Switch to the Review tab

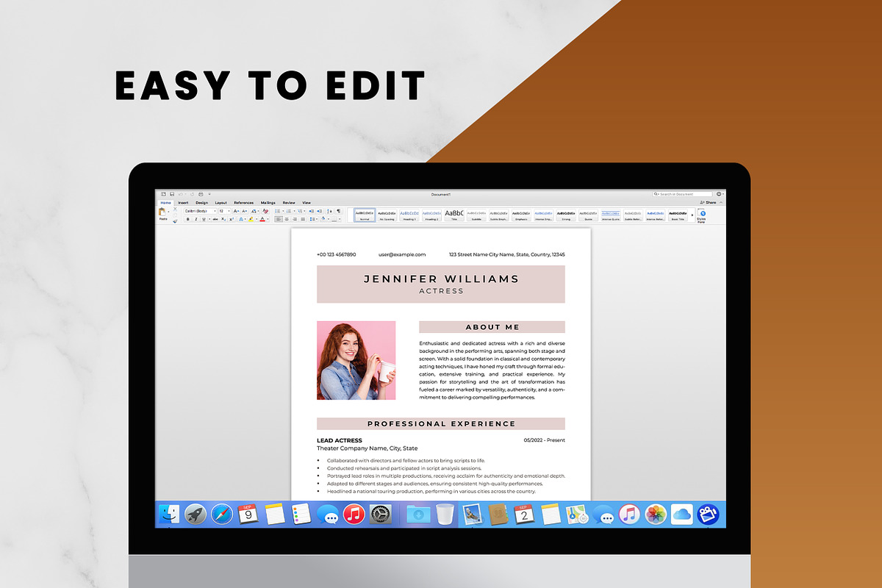click(289, 203)
